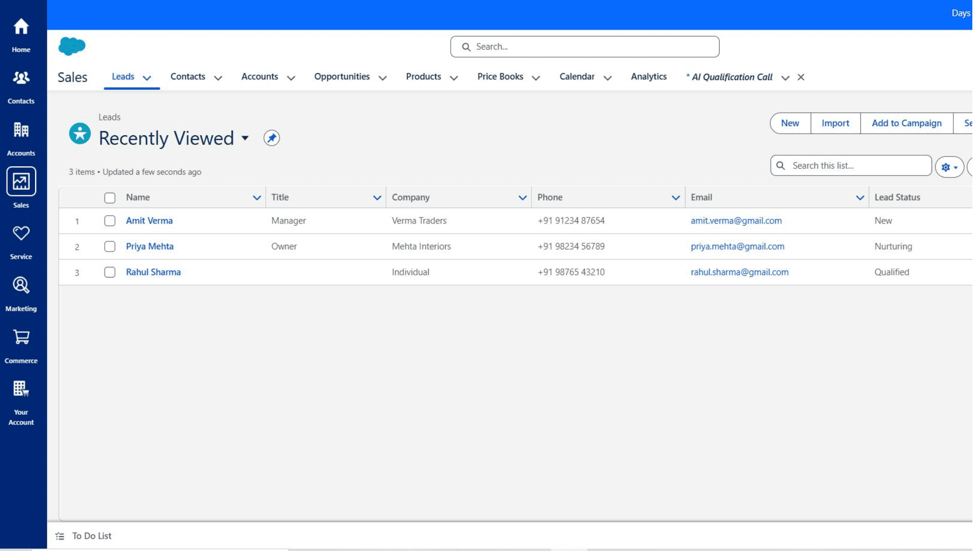Open list view settings gear menu

(949, 167)
